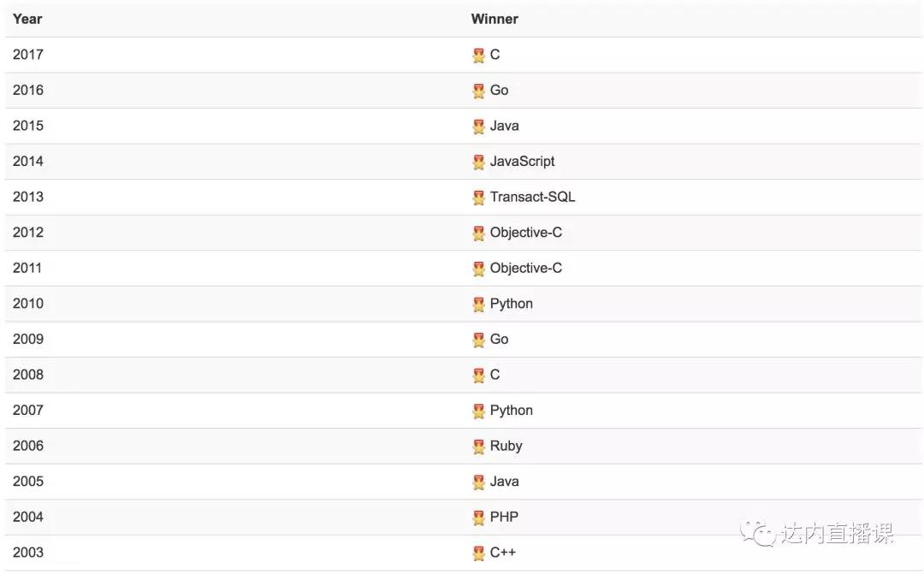Viewport: 924px width, 574px height.
Task: Click the Java winner for 2015
Action: [x=505, y=126]
